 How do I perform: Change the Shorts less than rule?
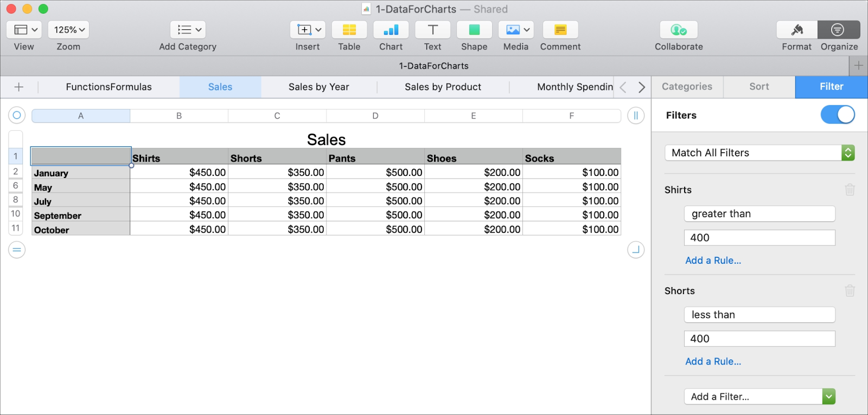[759, 315]
